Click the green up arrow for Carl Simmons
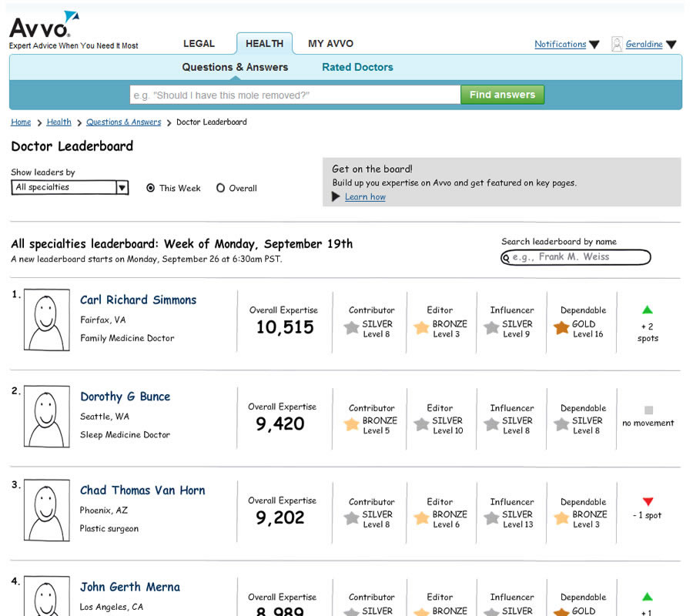Screen dimensions: 693x616 (x=648, y=310)
